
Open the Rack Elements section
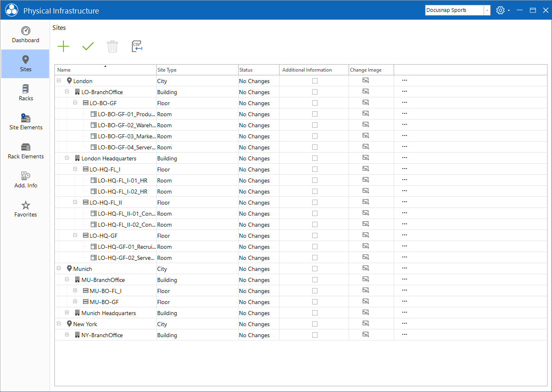click(25, 151)
